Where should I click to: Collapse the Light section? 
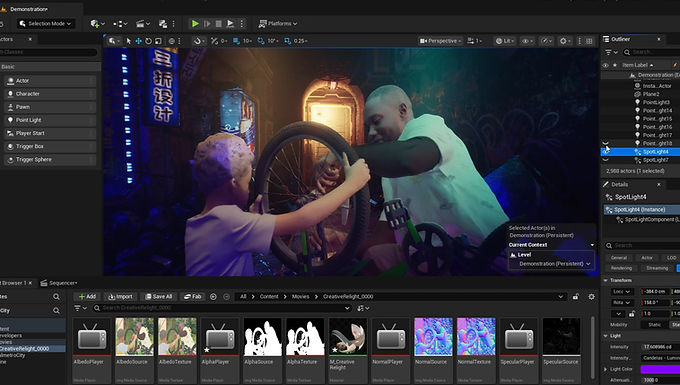[606, 336]
